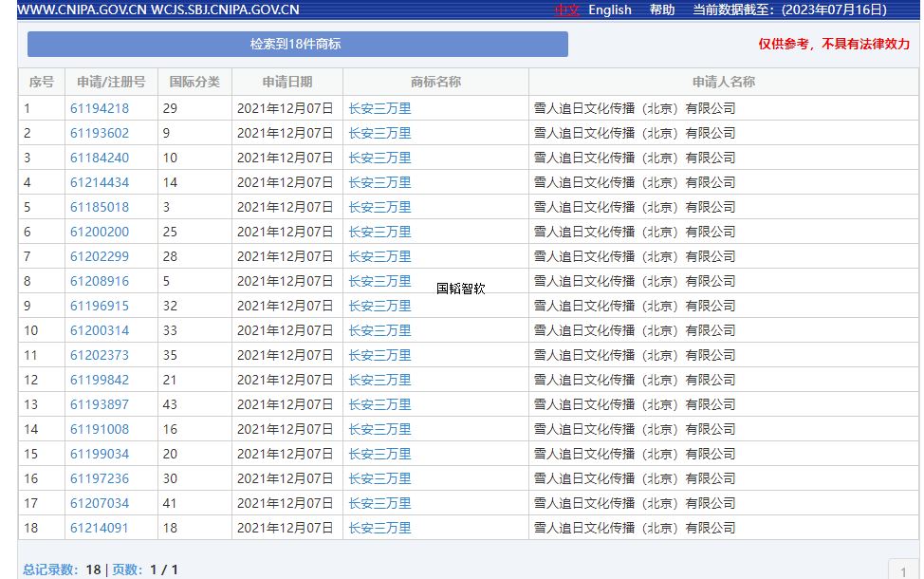Image resolution: width=924 pixels, height=579 pixels.
Task: Click the 商标名称 column header
Action: point(435,82)
